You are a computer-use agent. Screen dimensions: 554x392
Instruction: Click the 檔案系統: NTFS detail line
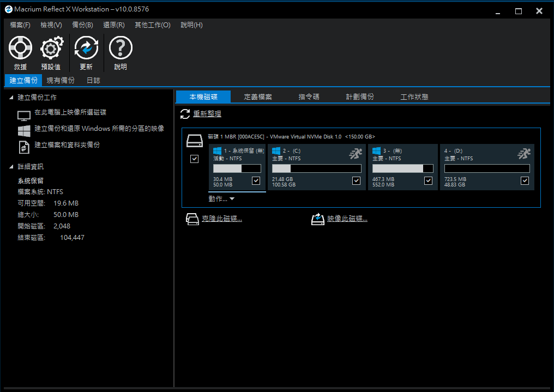(x=41, y=192)
